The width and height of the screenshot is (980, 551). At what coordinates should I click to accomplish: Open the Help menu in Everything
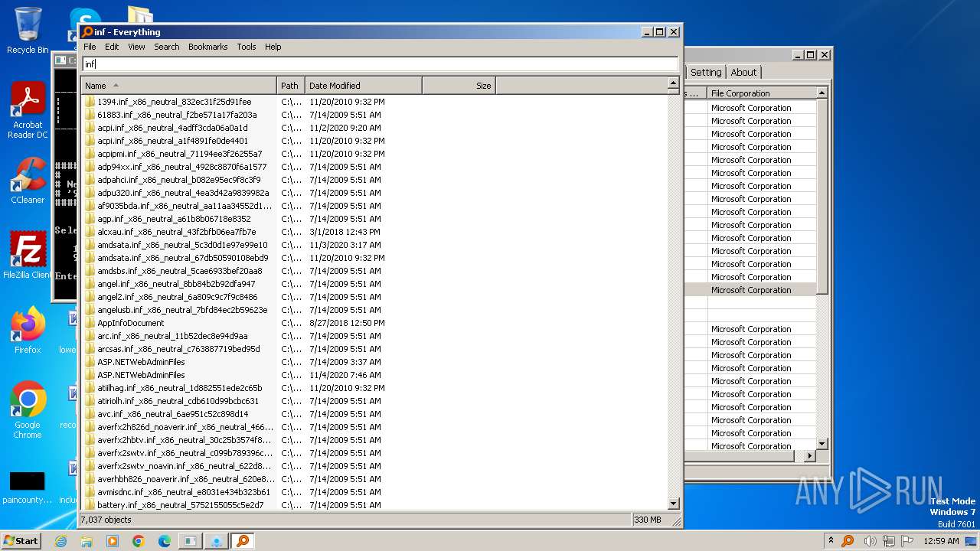tap(273, 47)
